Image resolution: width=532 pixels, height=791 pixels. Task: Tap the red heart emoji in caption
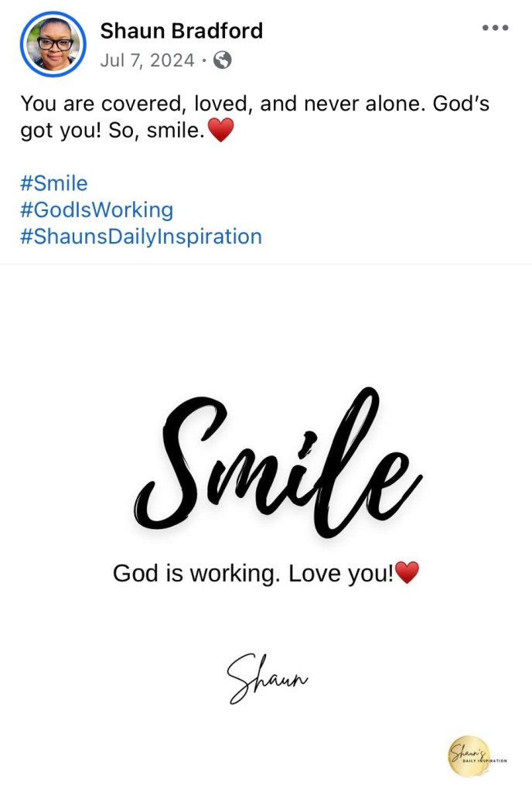pyautogui.click(x=220, y=131)
